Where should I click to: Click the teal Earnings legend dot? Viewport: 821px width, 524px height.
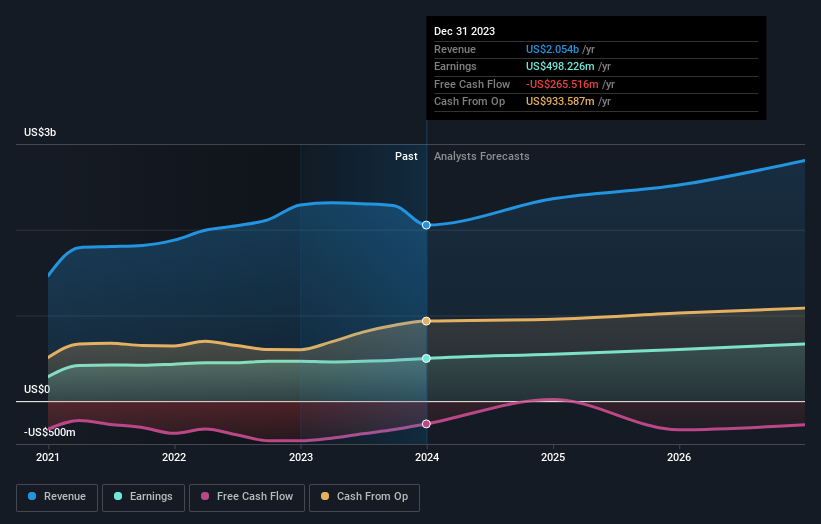(118, 496)
